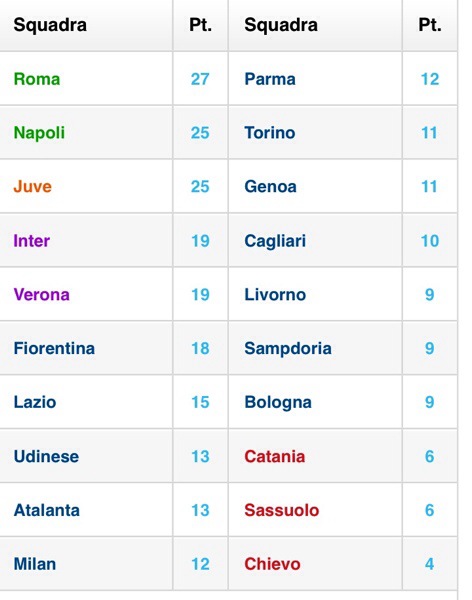This screenshot has width=472, height=600.
Task: Select Parma in the right column
Action: coord(270,79)
